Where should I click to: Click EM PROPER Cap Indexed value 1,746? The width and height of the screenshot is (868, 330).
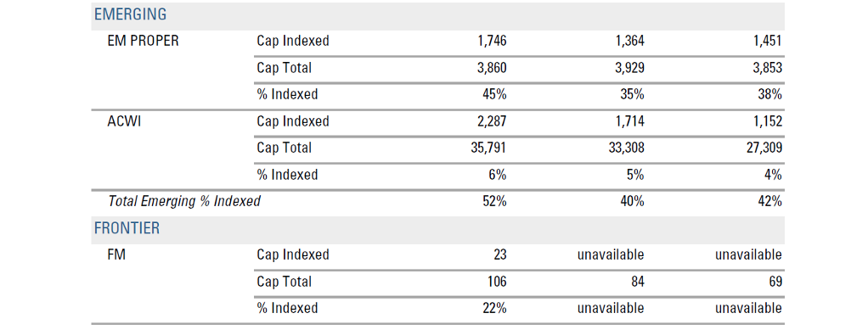tap(492, 41)
